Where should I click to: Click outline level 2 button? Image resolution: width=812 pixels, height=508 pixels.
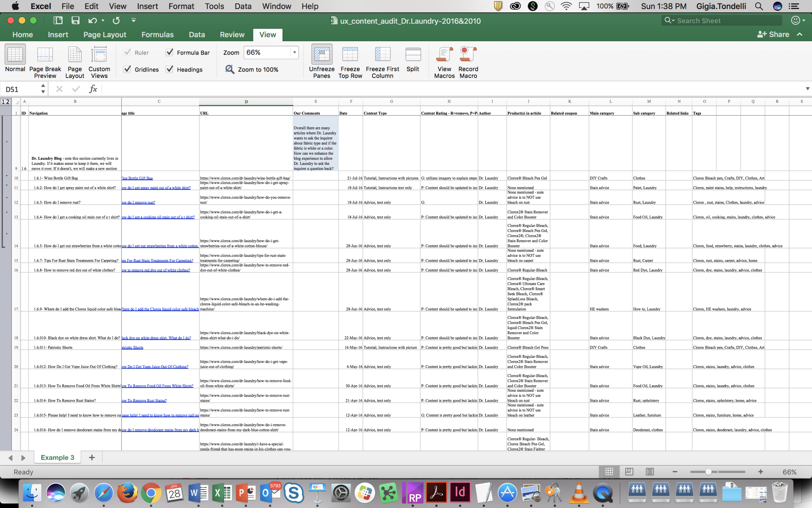[8, 102]
